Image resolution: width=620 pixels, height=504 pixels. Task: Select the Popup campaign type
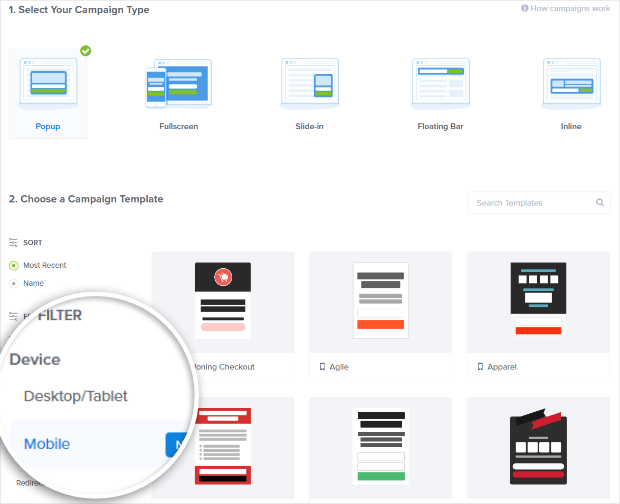48,94
